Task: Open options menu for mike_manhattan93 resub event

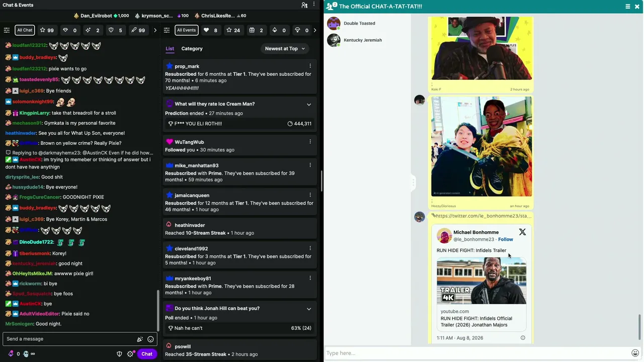Action: [310, 165]
